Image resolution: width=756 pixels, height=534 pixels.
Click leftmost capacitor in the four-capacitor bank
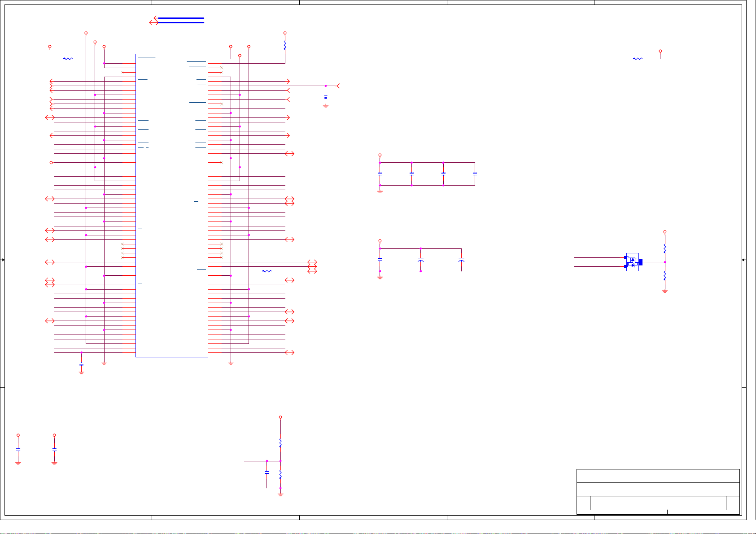click(380, 173)
